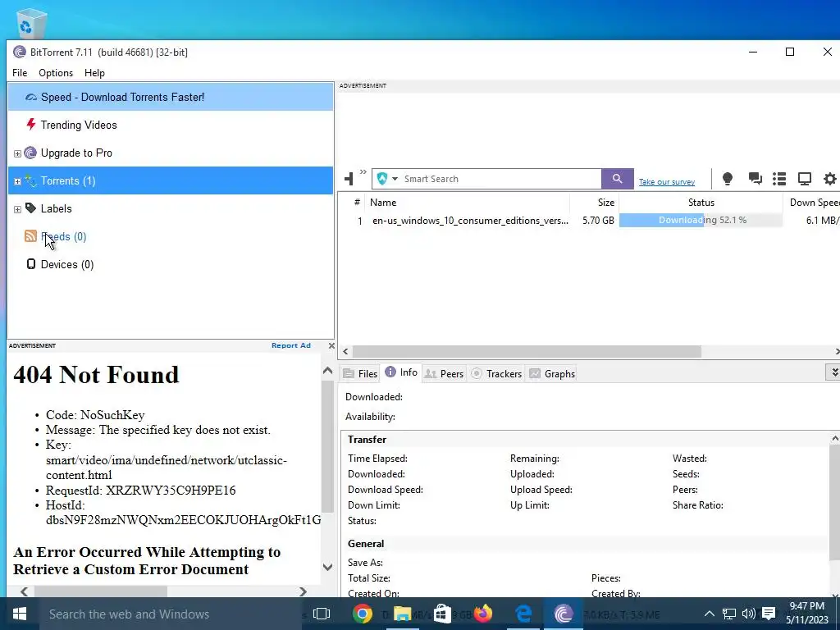The height and width of the screenshot is (630, 840).
Task: Open Task View on the taskbar
Action: 322,614
